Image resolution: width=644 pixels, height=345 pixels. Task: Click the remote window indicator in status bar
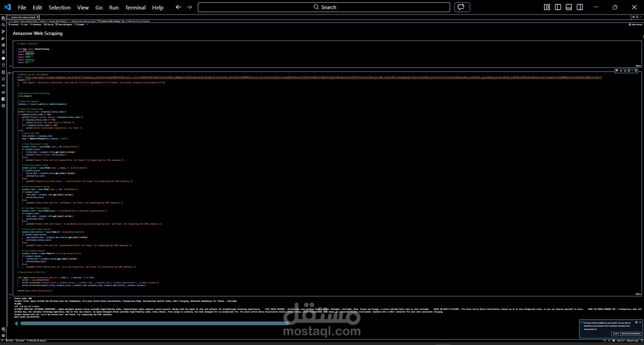point(2,341)
